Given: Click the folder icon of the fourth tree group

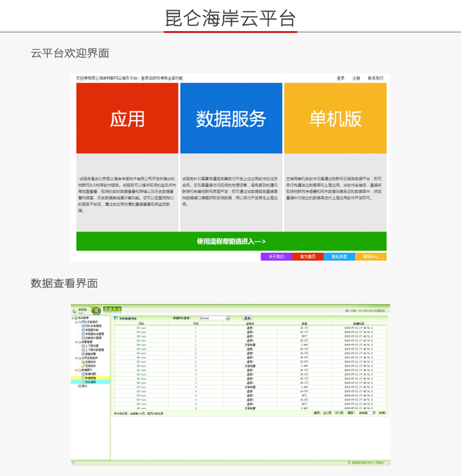Looking at the screenshot, I should pyautogui.click(x=79, y=370).
